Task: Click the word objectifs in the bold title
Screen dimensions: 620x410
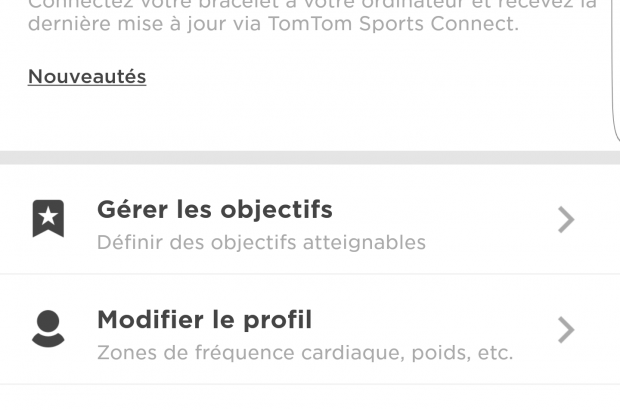Action: coord(276,210)
